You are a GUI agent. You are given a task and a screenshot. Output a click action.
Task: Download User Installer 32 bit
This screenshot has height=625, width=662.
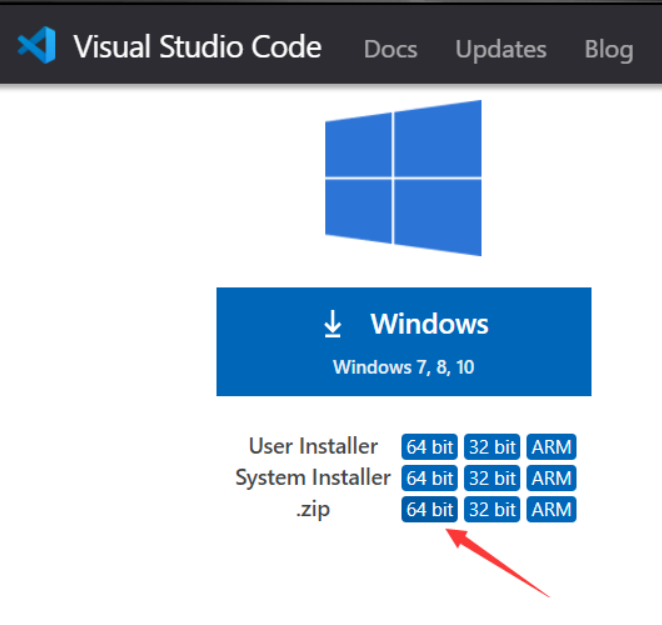pyautogui.click(x=492, y=447)
